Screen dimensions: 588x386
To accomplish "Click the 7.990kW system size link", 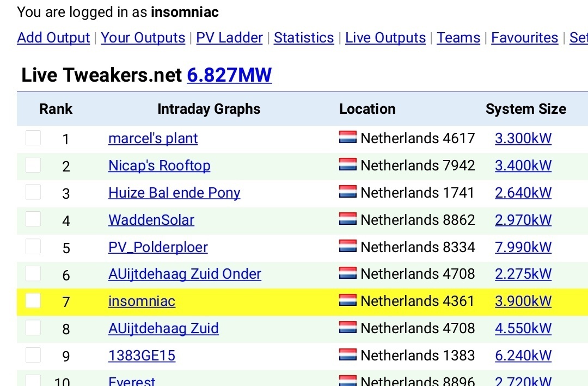I will (523, 247).
